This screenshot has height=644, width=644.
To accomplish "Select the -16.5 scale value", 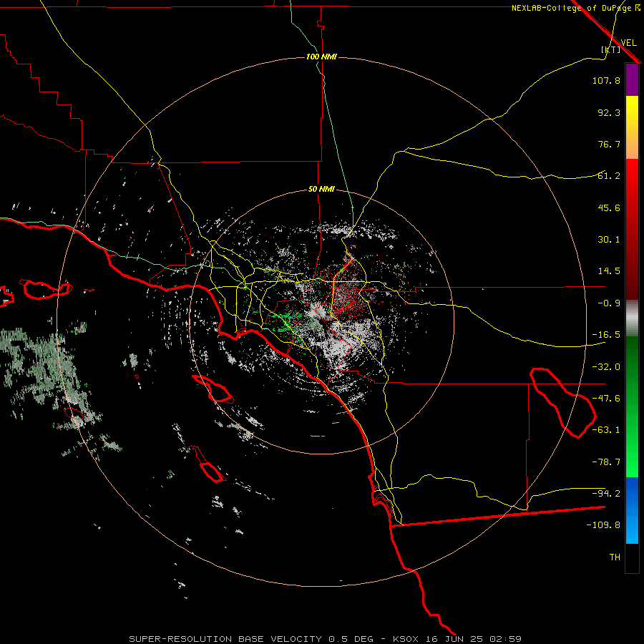I will click(x=606, y=335).
